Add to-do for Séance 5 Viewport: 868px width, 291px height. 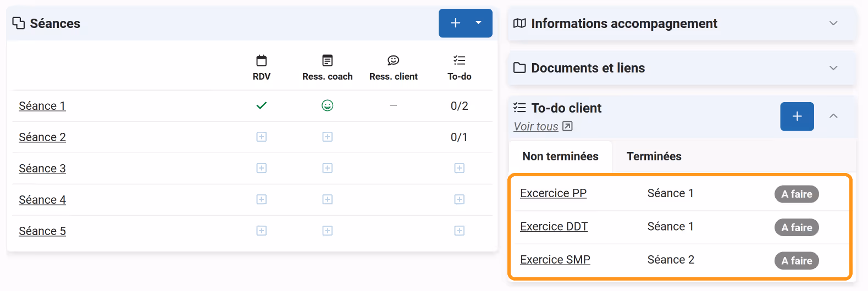(x=460, y=231)
